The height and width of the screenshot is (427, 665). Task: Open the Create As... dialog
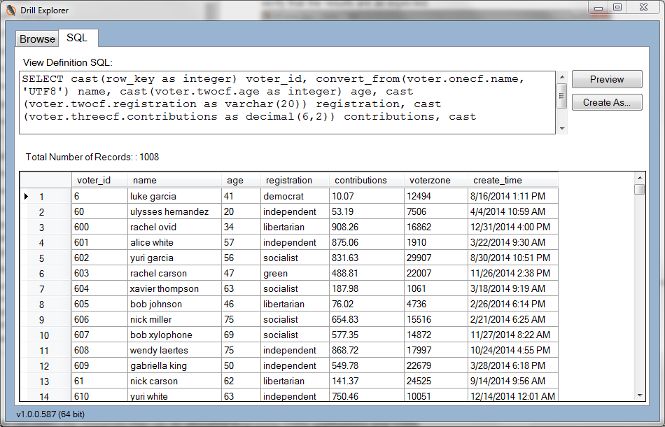(x=607, y=103)
